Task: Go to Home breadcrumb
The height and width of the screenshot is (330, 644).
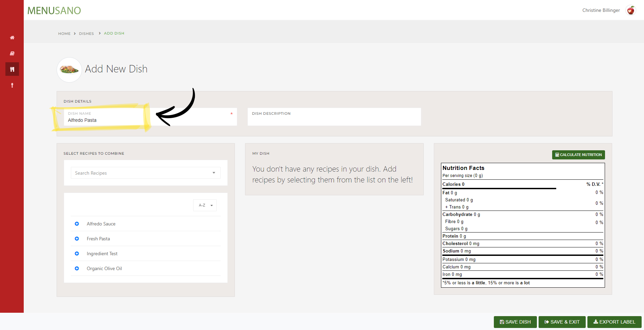Action: (64, 34)
